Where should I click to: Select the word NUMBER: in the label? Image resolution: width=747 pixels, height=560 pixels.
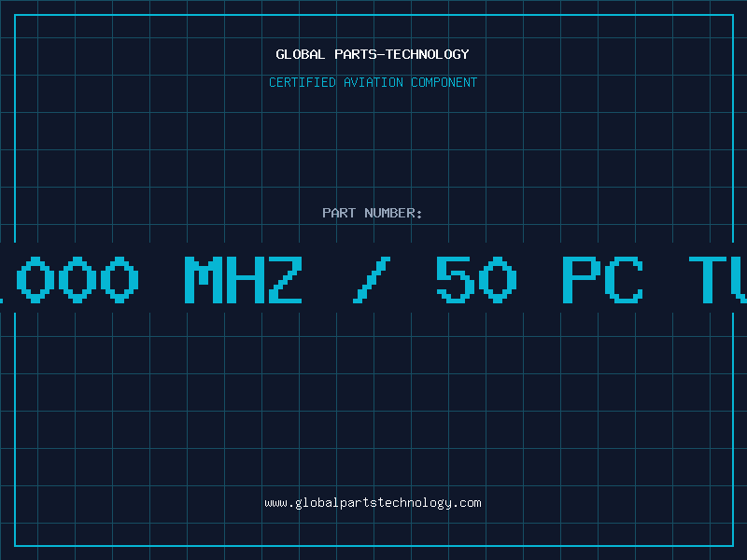393,213
